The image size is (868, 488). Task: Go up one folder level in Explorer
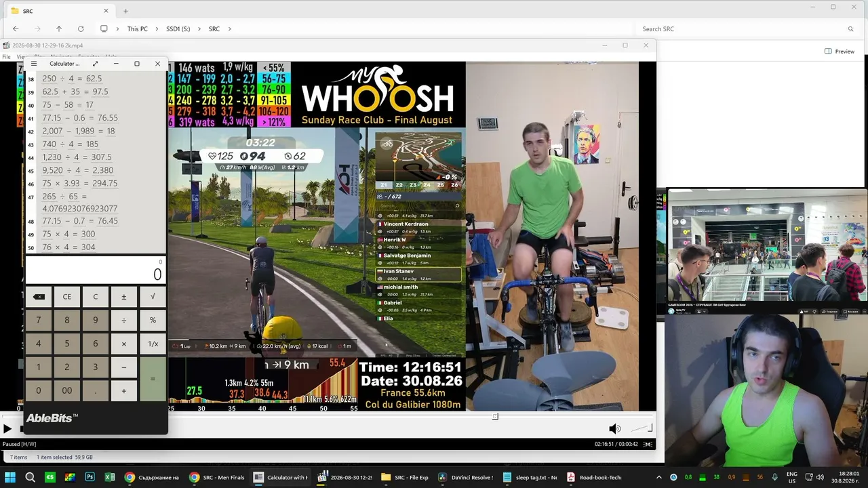(x=59, y=29)
